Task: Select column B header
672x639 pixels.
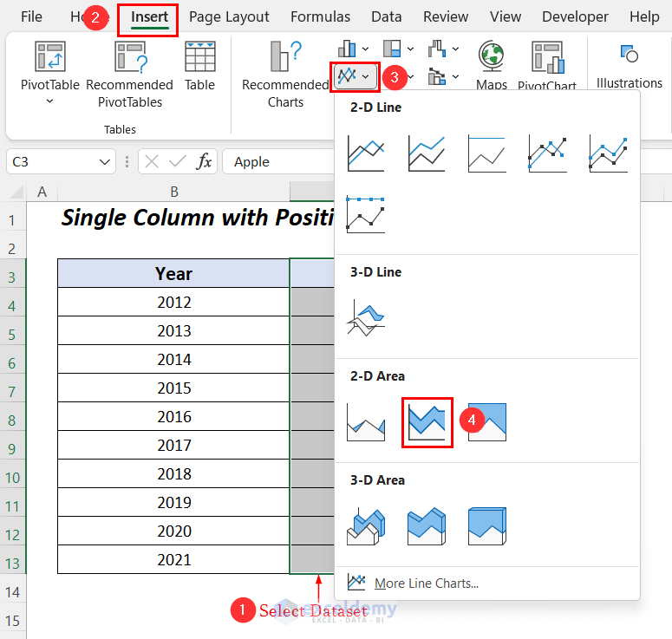Action: click(x=174, y=192)
